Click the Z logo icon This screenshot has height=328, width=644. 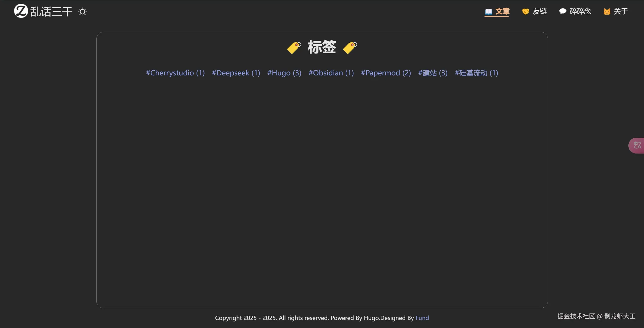[x=21, y=11]
